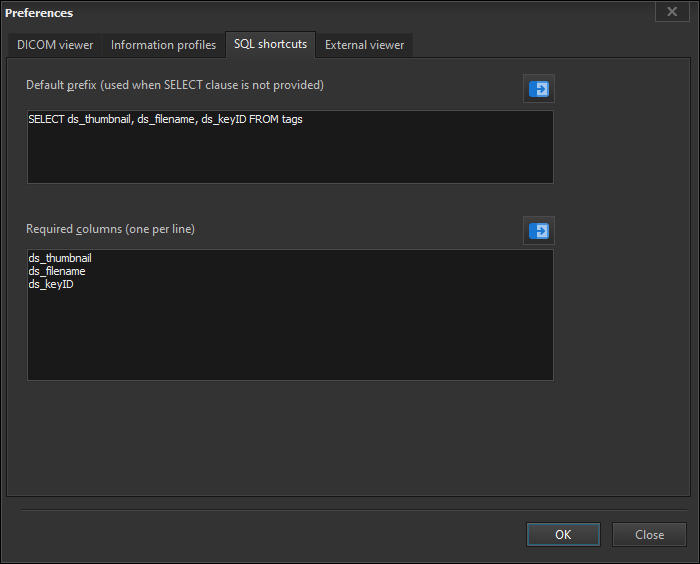
Task: Place cursor on ds_thumbnail line in Required columns
Action: tap(60, 258)
